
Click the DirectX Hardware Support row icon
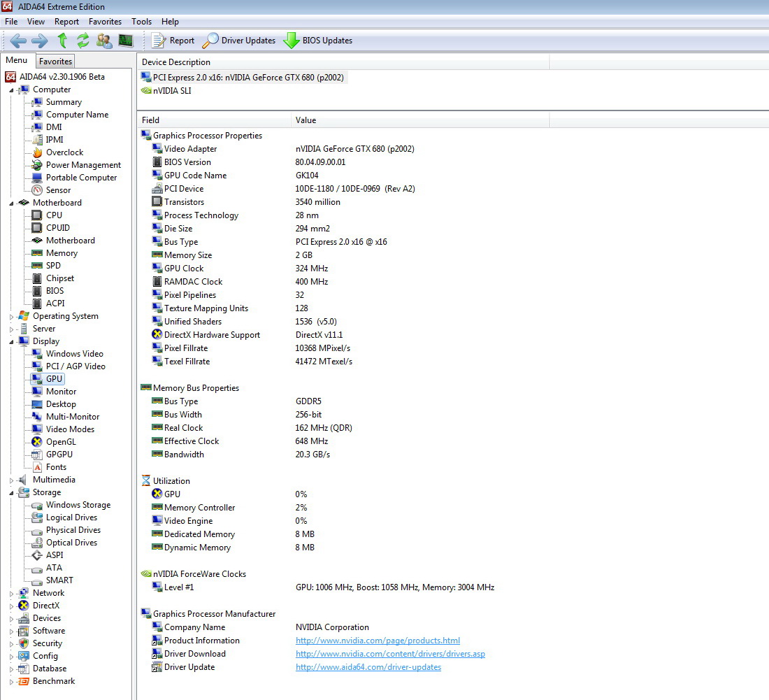pyautogui.click(x=157, y=334)
